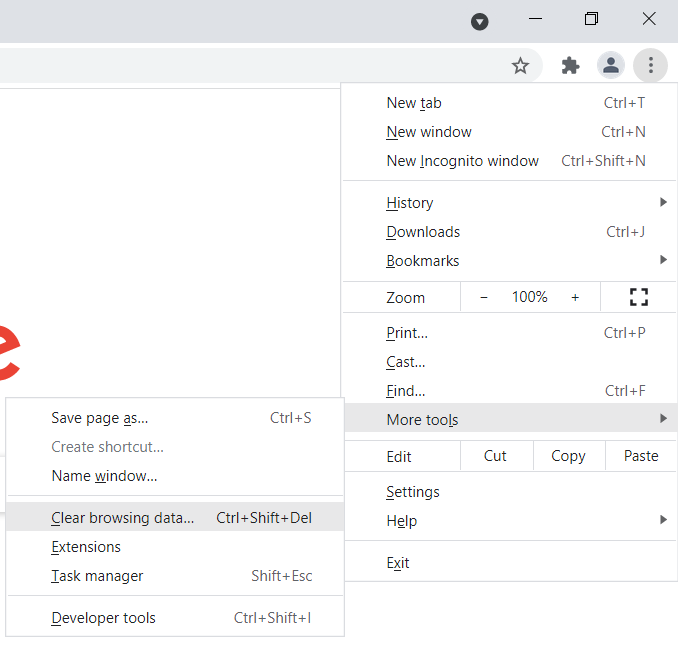
Task: Select New window menu entry
Action: (510, 132)
